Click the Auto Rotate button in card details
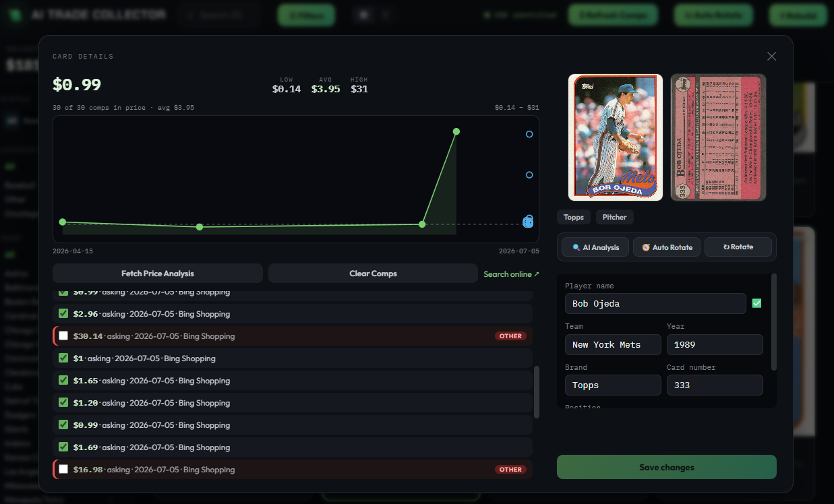This screenshot has width=834, height=504. [x=667, y=247]
